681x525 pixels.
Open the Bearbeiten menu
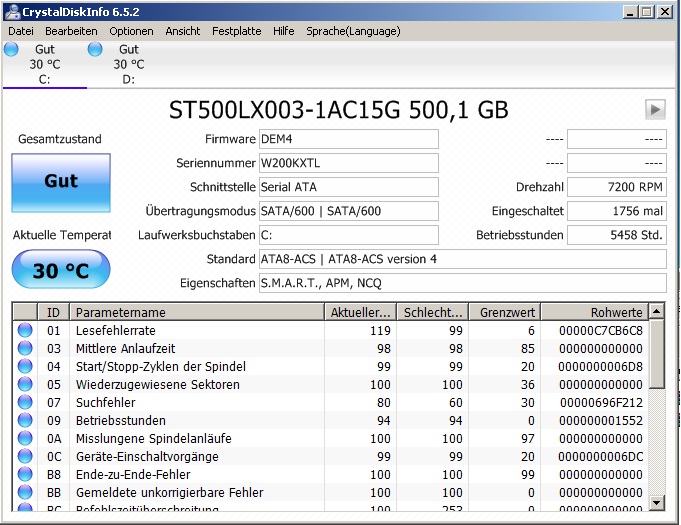[71, 31]
